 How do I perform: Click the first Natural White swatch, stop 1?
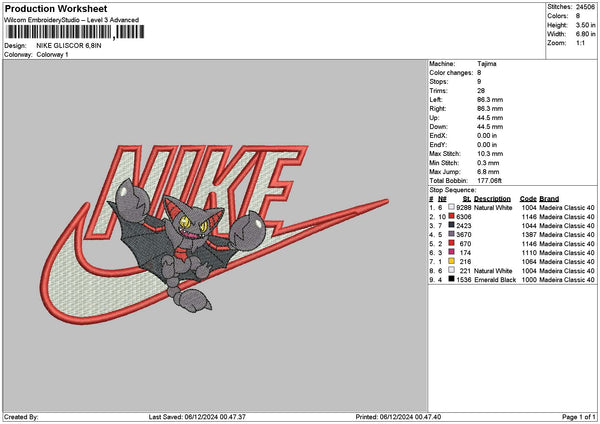tap(452, 208)
